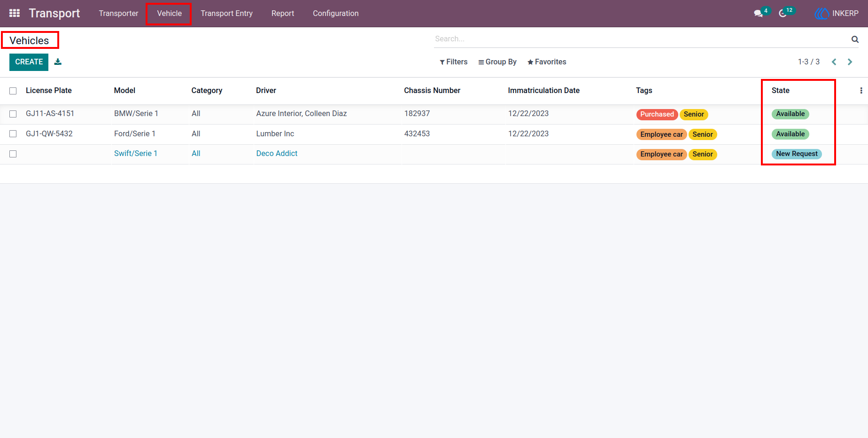Click the download export icon
Viewport: 868px width, 438px height.
(x=58, y=62)
